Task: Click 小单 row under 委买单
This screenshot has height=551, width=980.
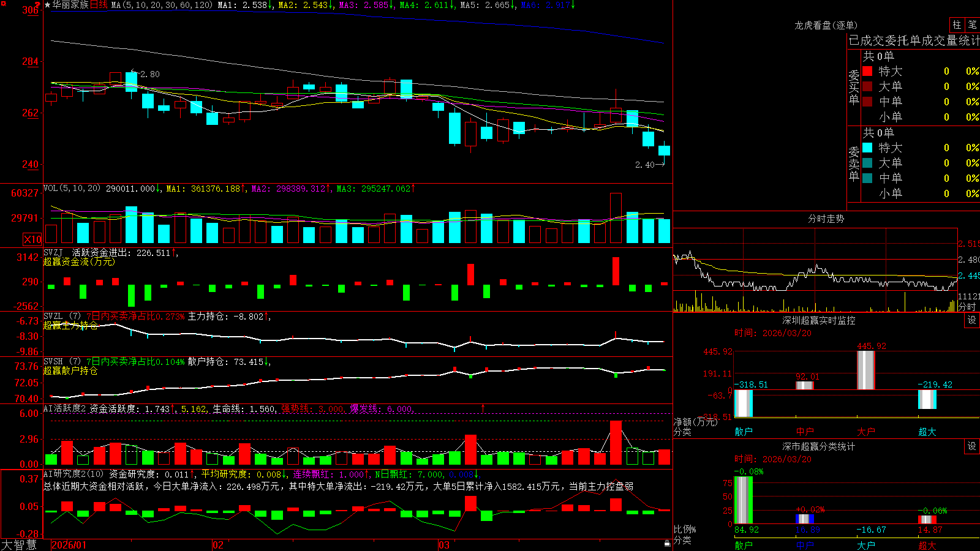Action: click(x=921, y=117)
